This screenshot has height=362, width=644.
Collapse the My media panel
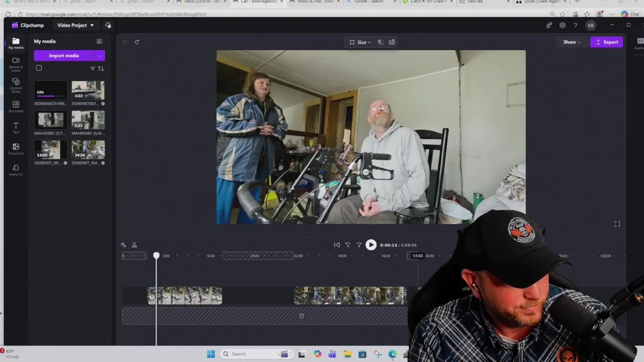tap(100, 41)
